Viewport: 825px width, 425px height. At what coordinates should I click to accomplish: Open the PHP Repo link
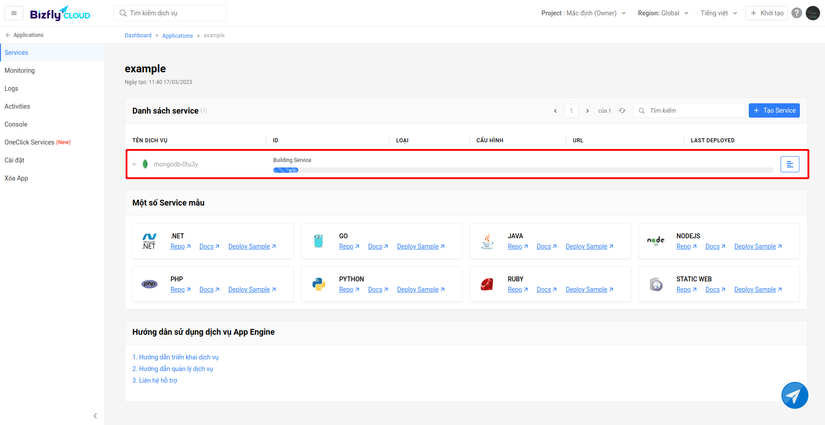click(180, 289)
